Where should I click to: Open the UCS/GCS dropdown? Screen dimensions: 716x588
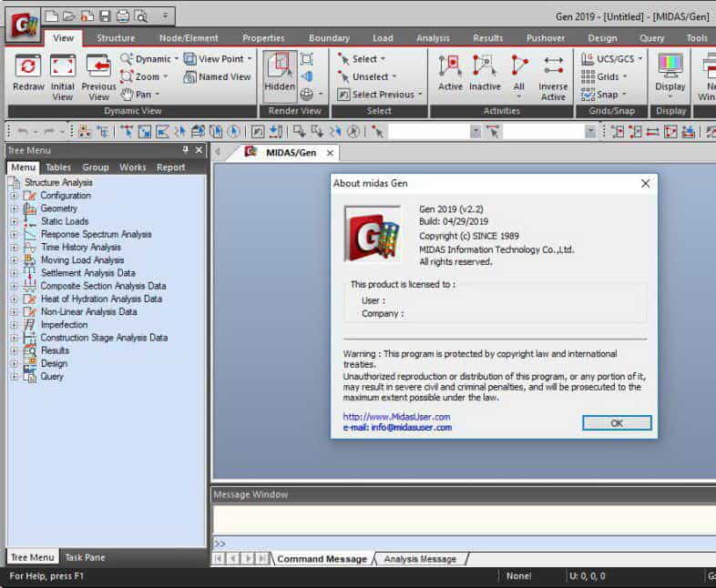pyautogui.click(x=640, y=59)
